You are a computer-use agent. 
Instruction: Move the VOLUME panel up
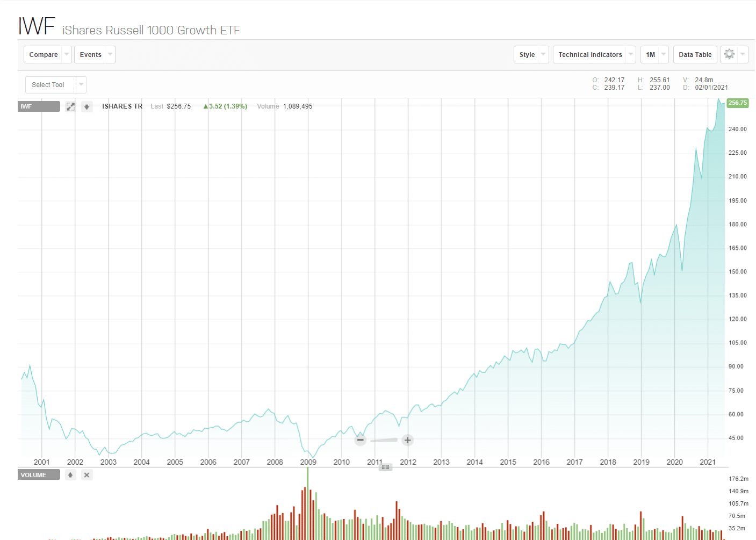click(x=70, y=475)
